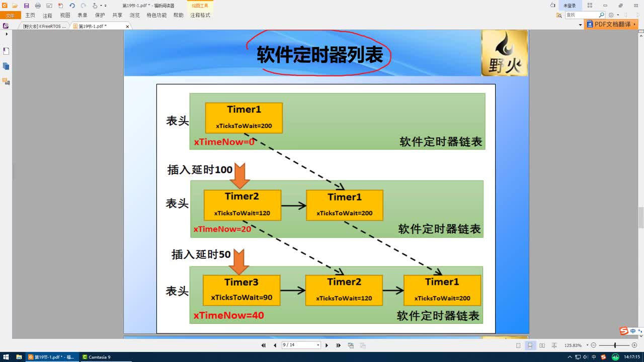Switch to the FreeRTOS document tab

pyautogui.click(x=44, y=26)
